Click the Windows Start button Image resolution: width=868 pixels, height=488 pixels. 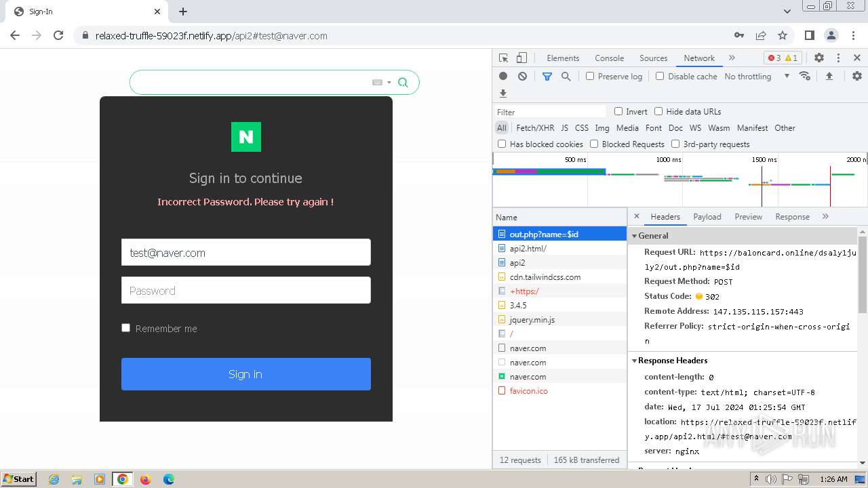click(x=18, y=479)
